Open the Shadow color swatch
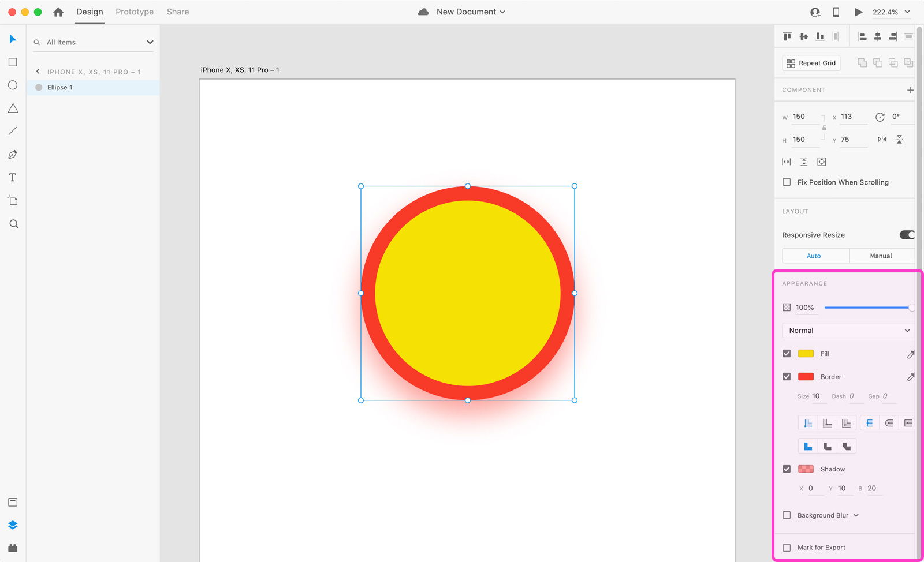924x562 pixels. [806, 469]
